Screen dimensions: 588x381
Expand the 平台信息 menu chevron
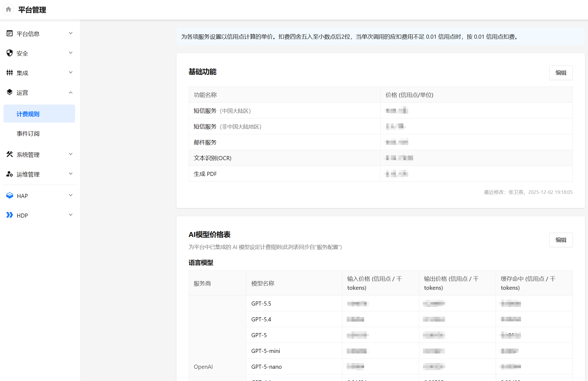pyautogui.click(x=71, y=33)
